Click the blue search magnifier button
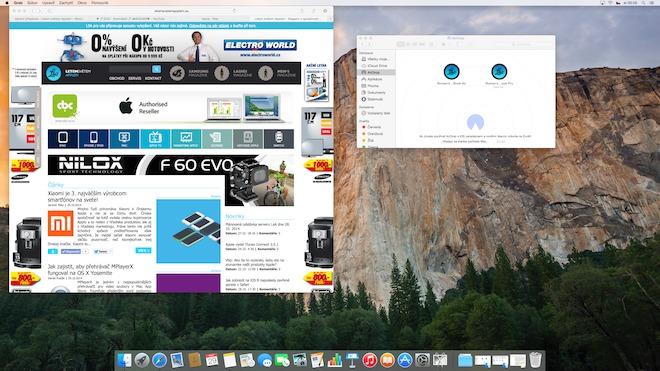 point(156,69)
